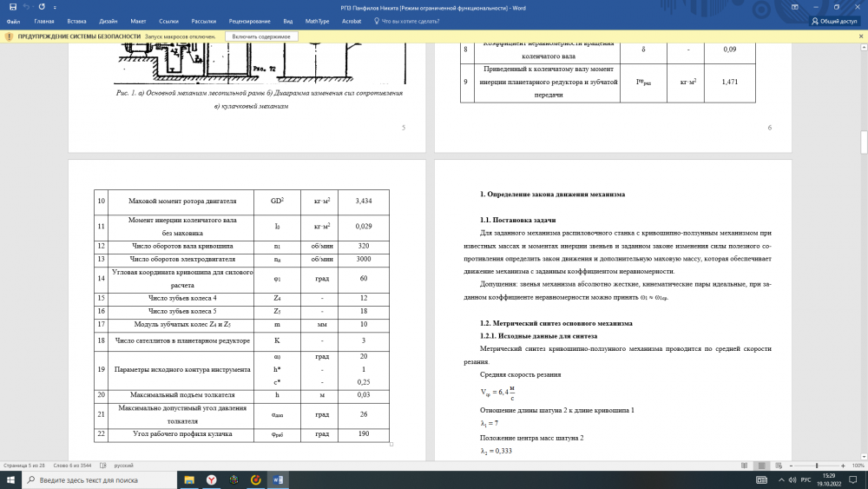
Task: Click the zoom in plus button
Action: [x=843, y=466]
